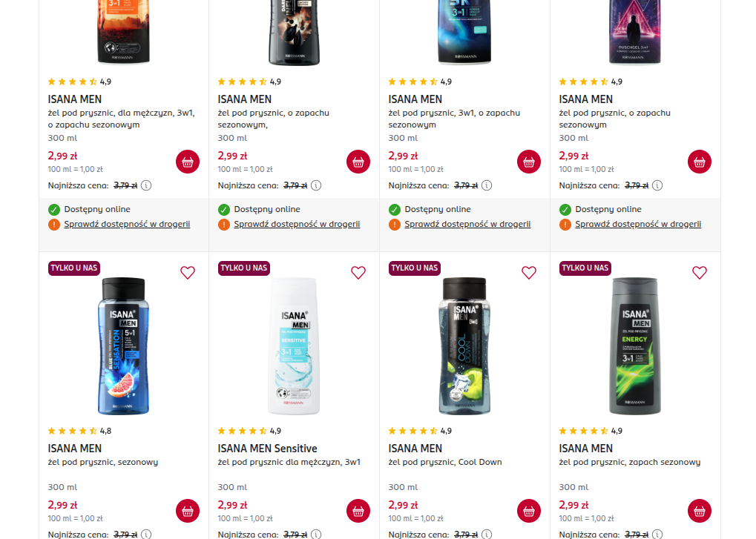Screen dimensions: 756x539
Task: Add first top-row ISANA MEN gel to basket
Action: pyautogui.click(x=188, y=162)
